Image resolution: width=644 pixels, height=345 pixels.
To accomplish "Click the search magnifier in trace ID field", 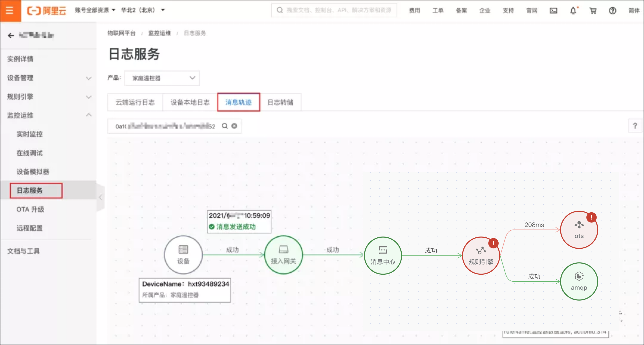I will [x=225, y=126].
